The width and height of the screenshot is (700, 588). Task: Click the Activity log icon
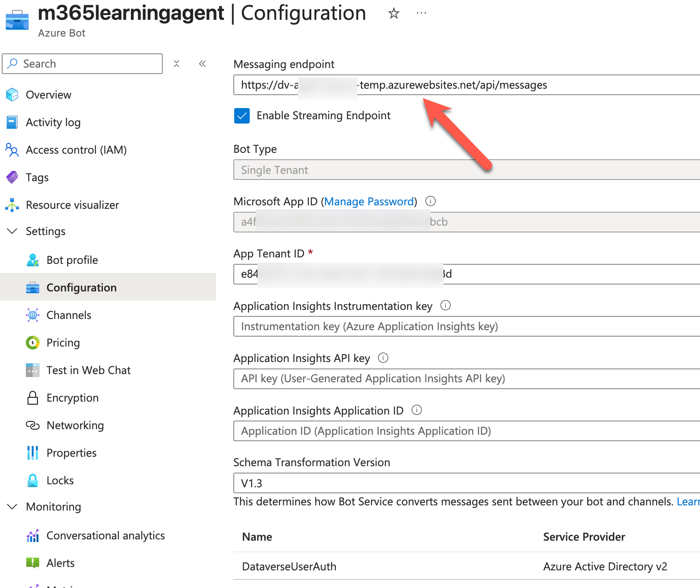click(12, 122)
